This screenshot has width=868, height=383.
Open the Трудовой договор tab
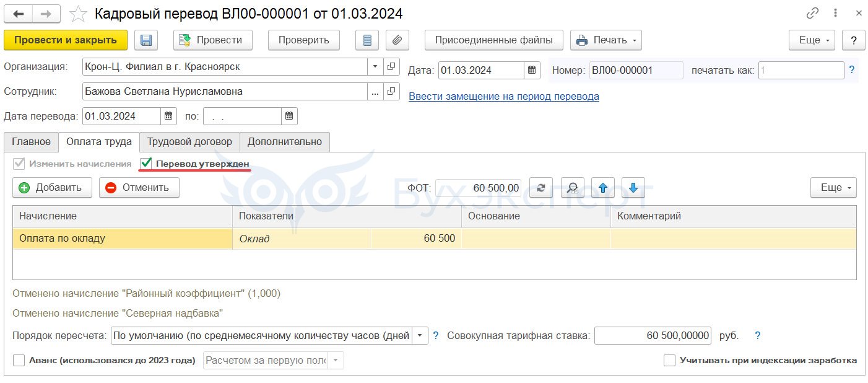click(x=189, y=142)
